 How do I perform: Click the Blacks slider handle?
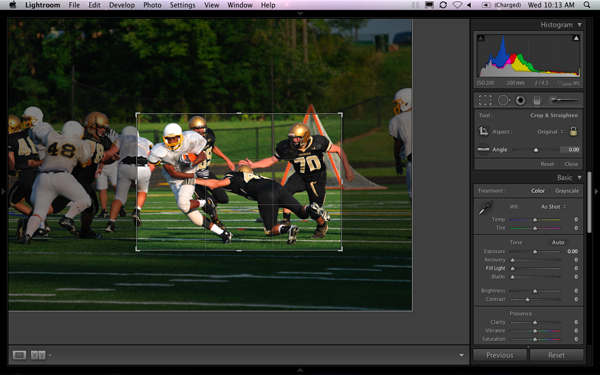pos(512,277)
